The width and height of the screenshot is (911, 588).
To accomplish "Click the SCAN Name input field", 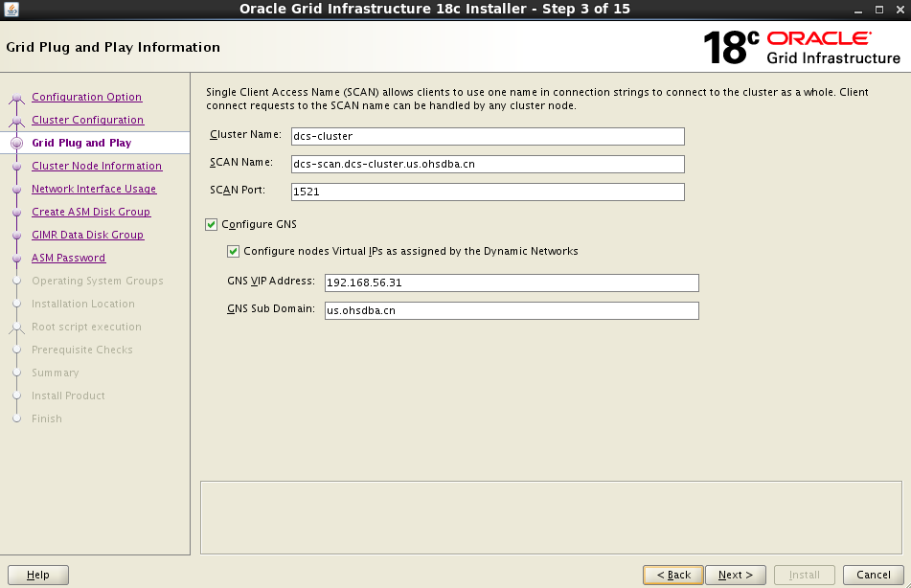I will (488, 164).
